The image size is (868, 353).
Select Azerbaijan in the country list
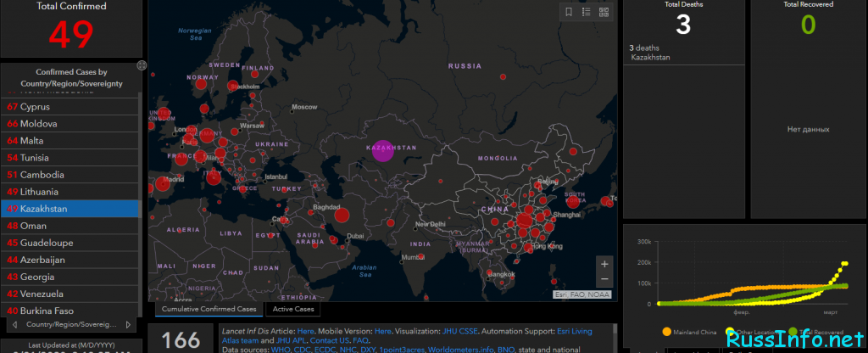tap(70, 260)
